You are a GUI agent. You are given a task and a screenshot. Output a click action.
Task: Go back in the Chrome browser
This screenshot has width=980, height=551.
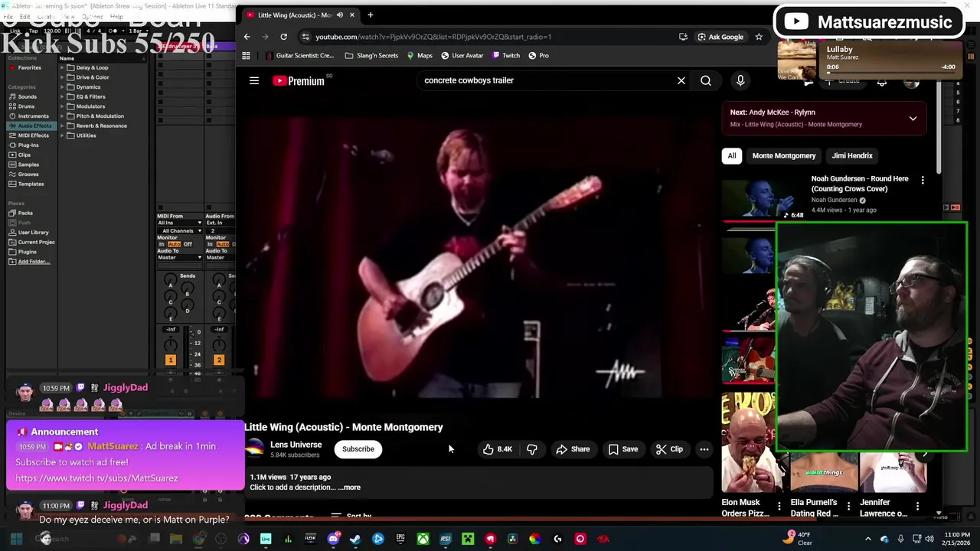coord(247,37)
